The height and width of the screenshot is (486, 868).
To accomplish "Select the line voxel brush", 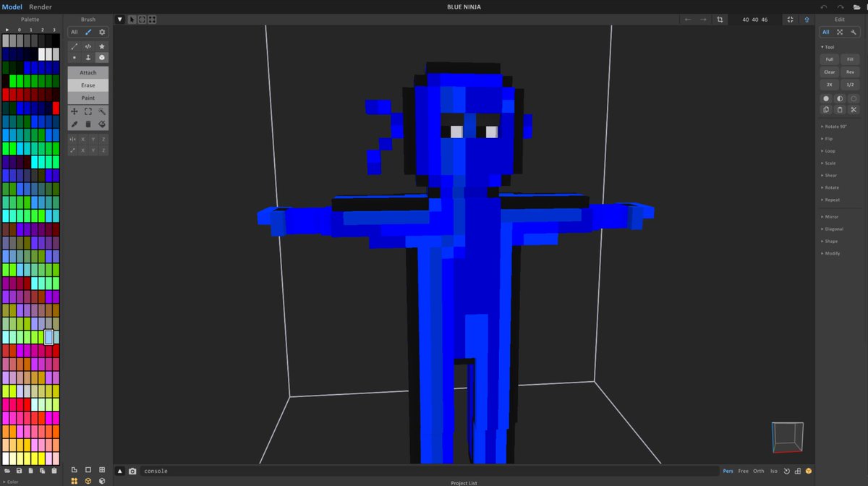I will [74, 46].
